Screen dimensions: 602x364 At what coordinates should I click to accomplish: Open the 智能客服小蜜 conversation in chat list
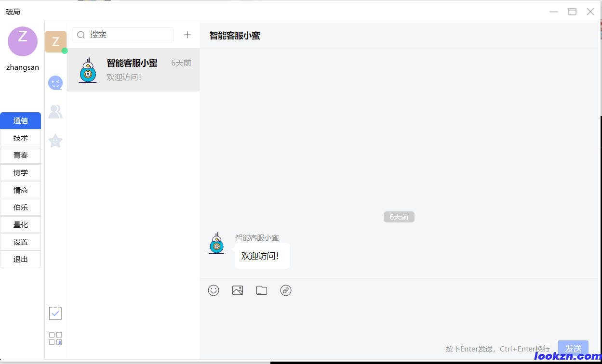tap(134, 69)
